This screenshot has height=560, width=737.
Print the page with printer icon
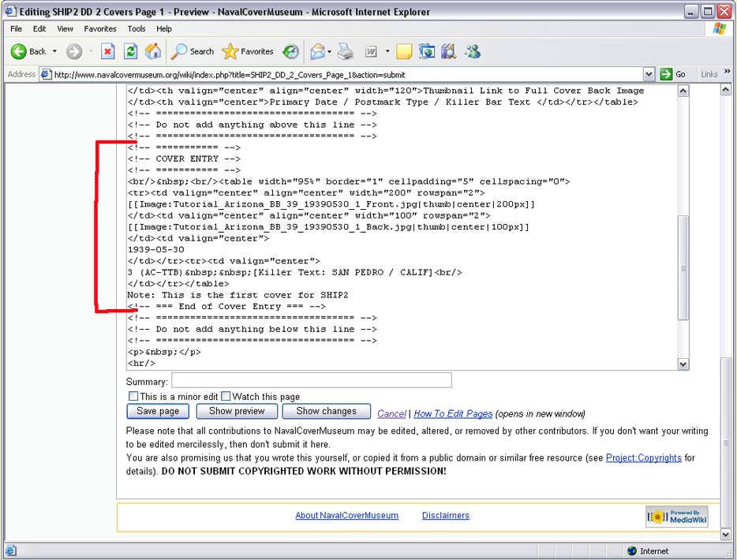(x=346, y=51)
